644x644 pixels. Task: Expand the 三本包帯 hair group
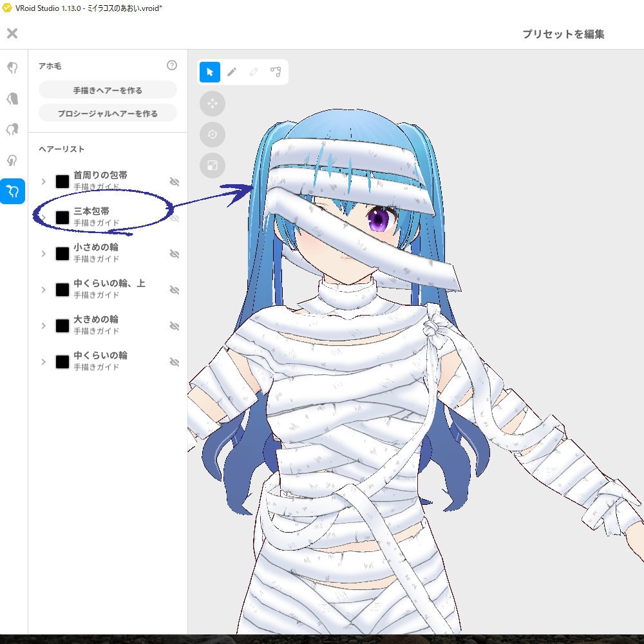coord(43,218)
